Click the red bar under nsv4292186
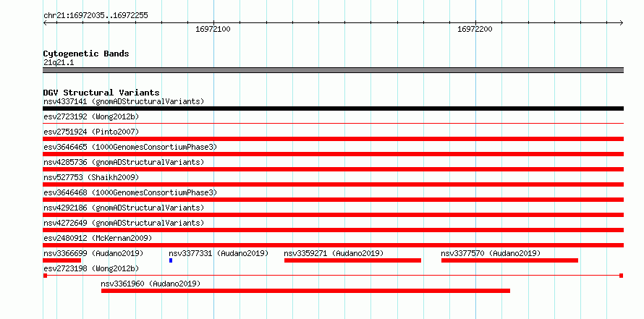The height and width of the screenshot is (319, 644). point(333,215)
